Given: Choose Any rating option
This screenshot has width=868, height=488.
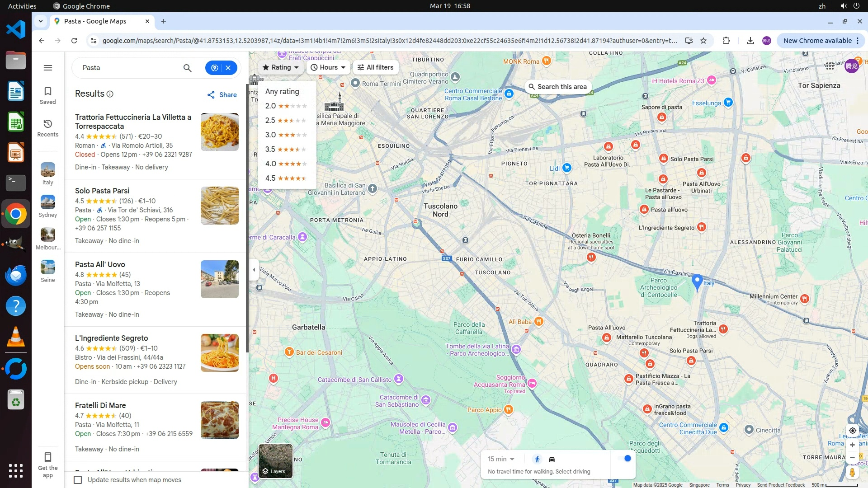Looking at the screenshot, I should (x=282, y=91).
